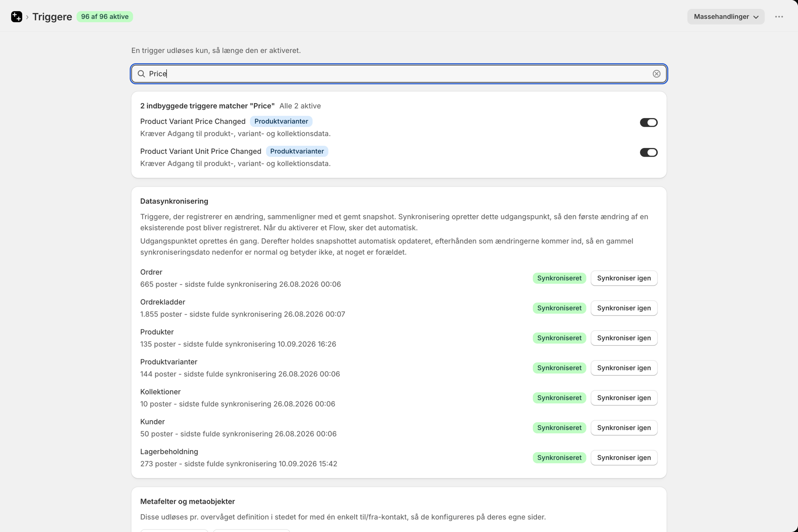
Task: Click Produktvarianter tag on Price Changed row
Action: click(281, 121)
